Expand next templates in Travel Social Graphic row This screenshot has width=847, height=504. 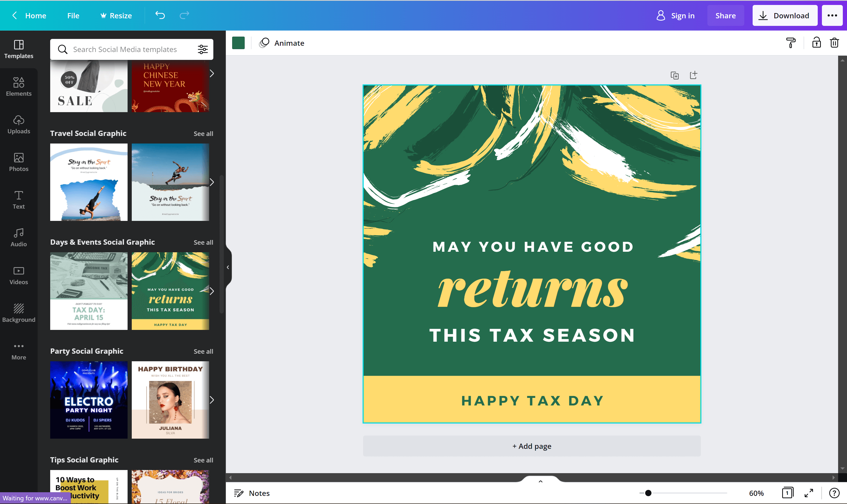211,182
